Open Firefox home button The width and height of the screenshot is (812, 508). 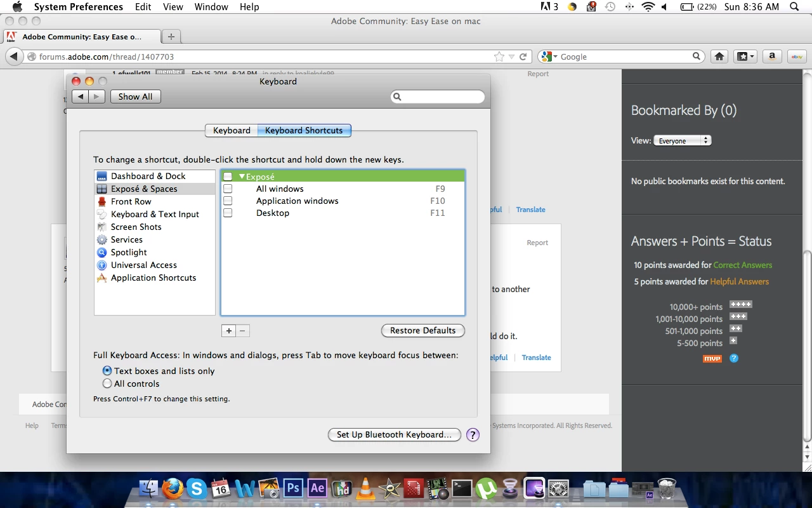pos(719,57)
